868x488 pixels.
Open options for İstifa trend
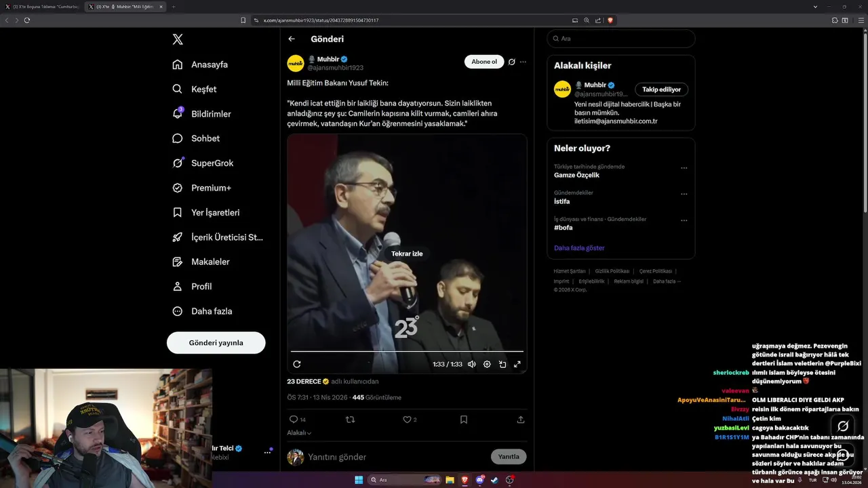coord(684,194)
